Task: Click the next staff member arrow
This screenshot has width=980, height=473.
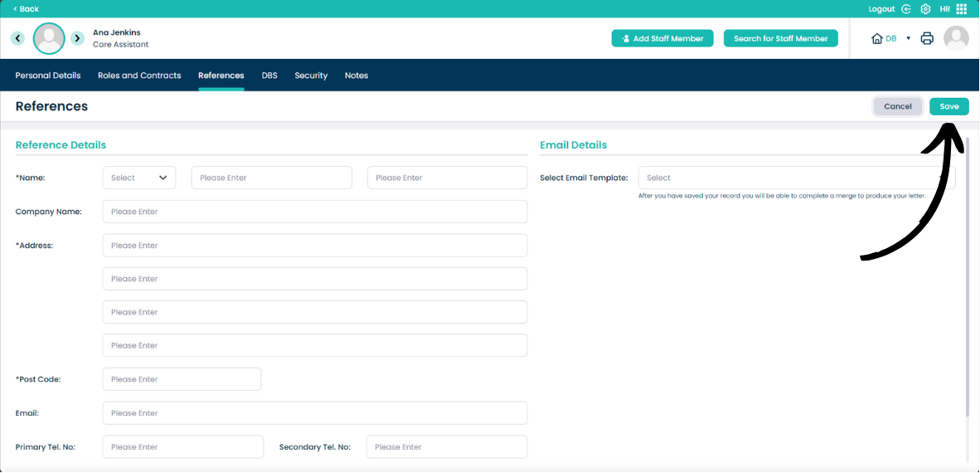Action: click(77, 38)
